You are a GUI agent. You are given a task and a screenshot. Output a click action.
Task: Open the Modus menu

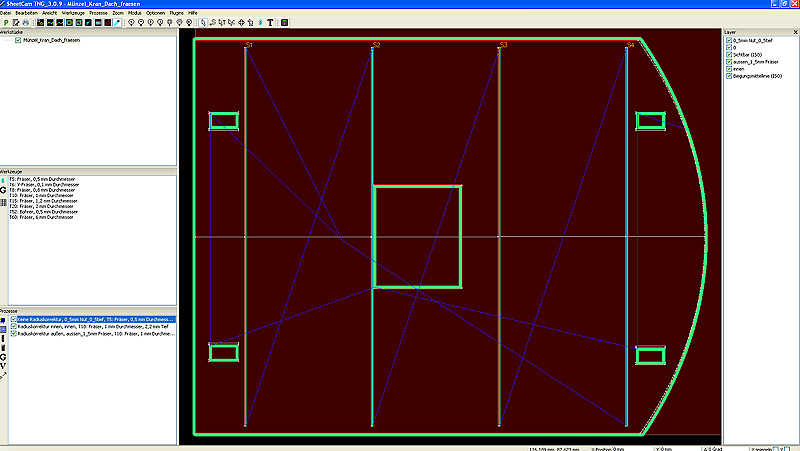click(x=135, y=13)
